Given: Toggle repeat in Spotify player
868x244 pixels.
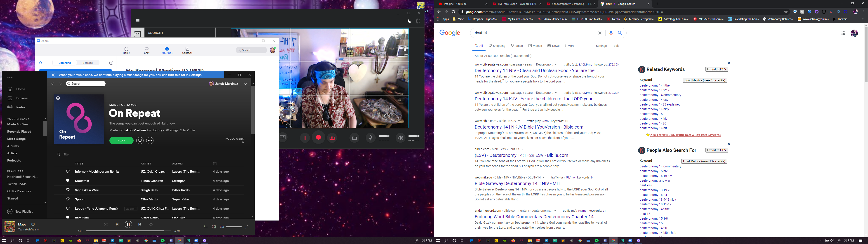Looking at the screenshot, I should [x=151, y=224].
